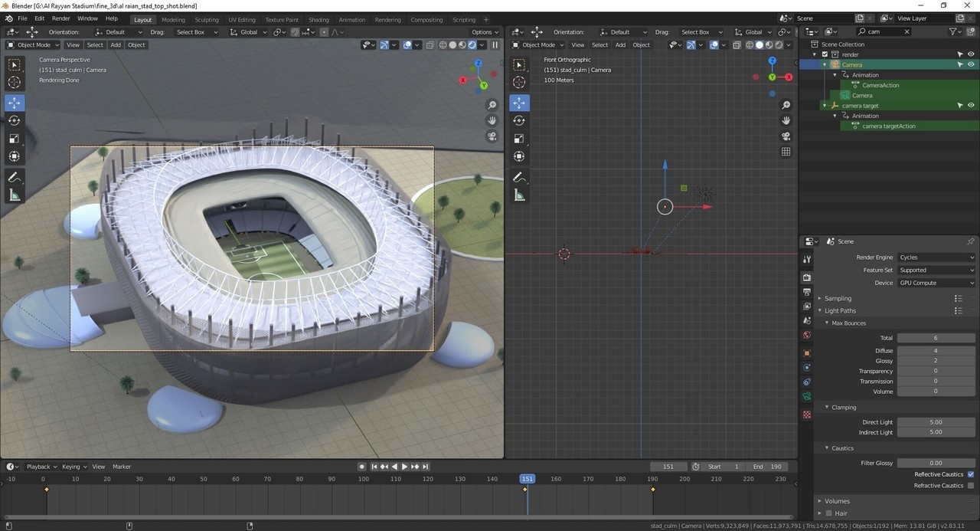The height and width of the screenshot is (531, 980).
Task: Open the Render Engine dropdown
Action: (936, 257)
